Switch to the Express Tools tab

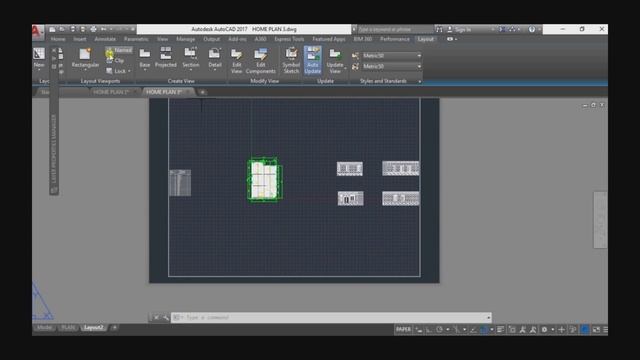coord(289,39)
